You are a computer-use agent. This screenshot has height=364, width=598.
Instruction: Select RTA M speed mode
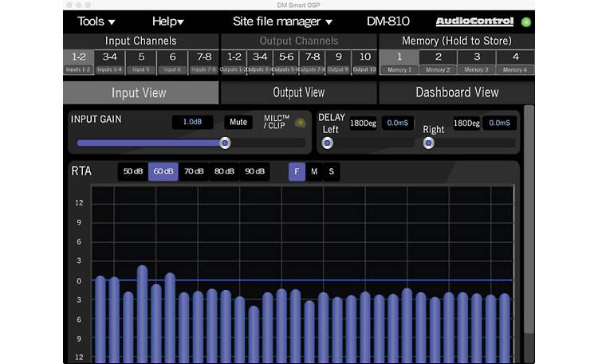click(x=314, y=171)
